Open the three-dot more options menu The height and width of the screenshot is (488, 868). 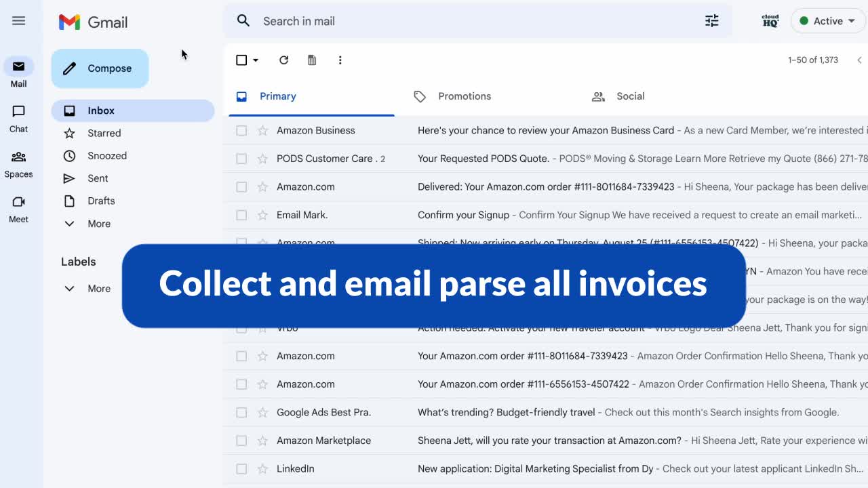pyautogui.click(x=340, y=60)
